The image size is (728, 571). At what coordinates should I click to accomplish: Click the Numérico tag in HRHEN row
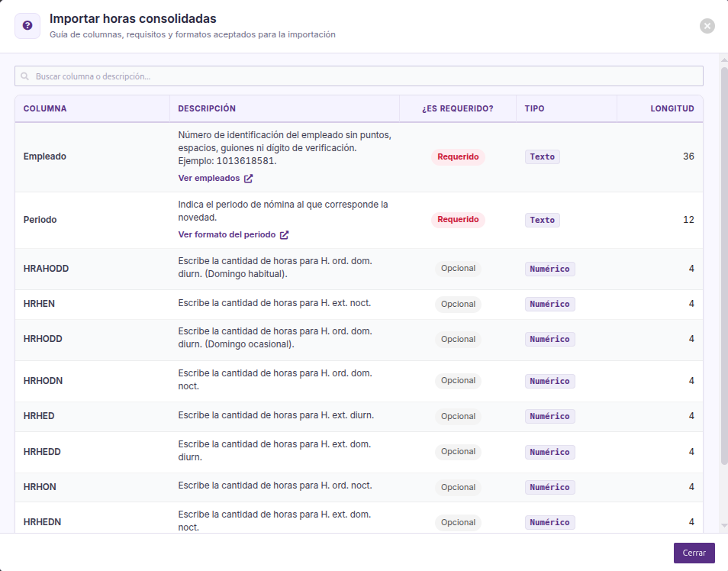[x=549, y=305]
